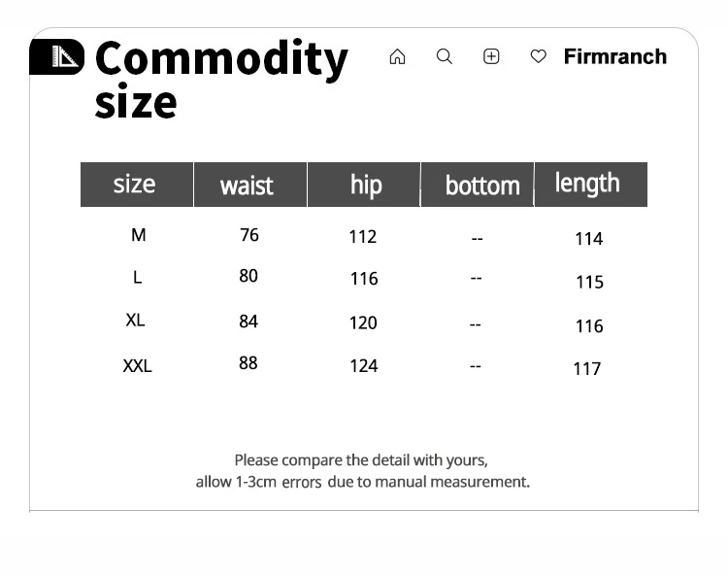Viewport: 728px width, 576px height.
Task: Select the length column header
Action: tap(587, 184)
